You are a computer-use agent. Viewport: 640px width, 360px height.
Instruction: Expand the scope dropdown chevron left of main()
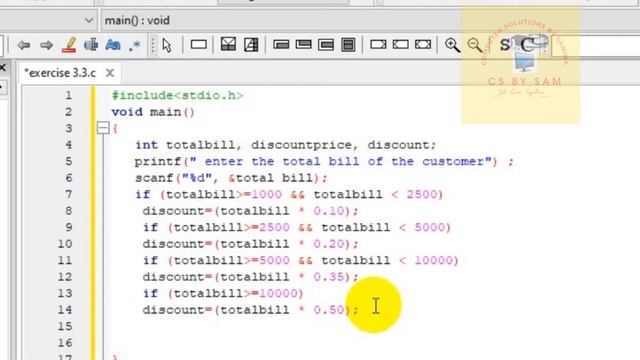(89, 20)
